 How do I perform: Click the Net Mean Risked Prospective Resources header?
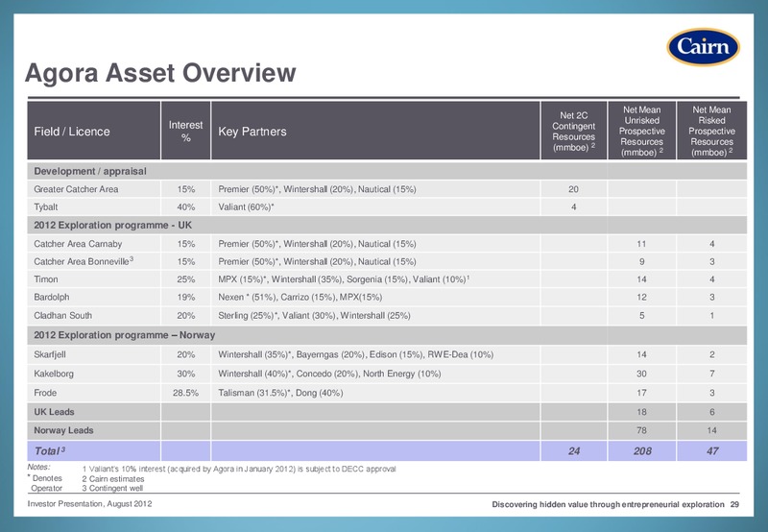pos(711,131)
